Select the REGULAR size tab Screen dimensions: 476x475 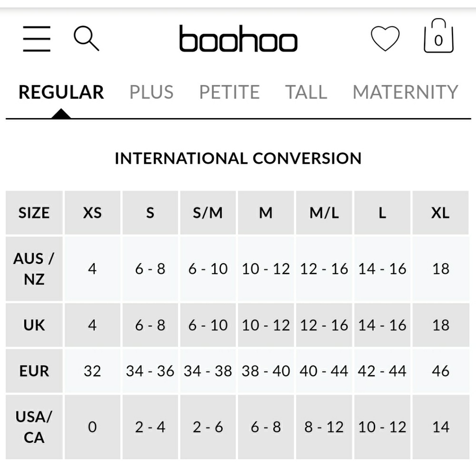(x=61, y=92)
